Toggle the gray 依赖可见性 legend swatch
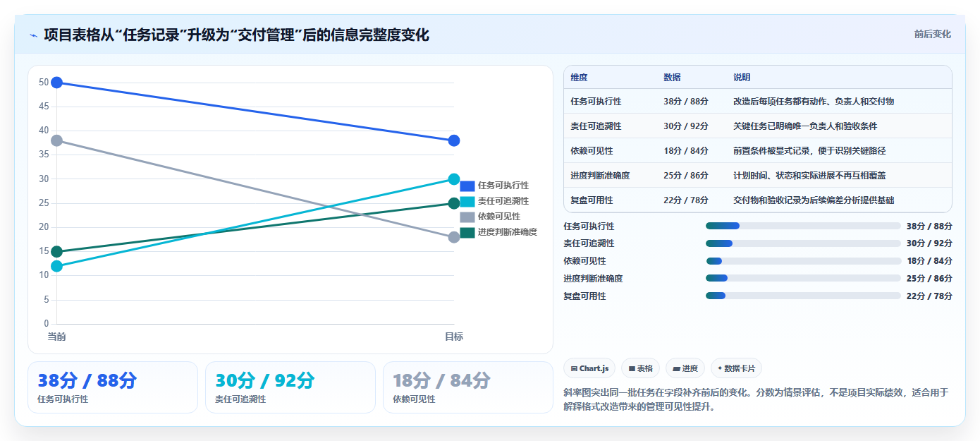The image size is (980, 441). point(467,217)
